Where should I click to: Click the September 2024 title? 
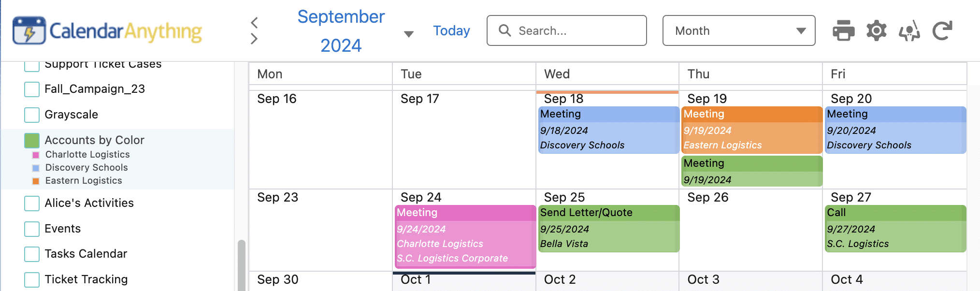pos(341,30)
